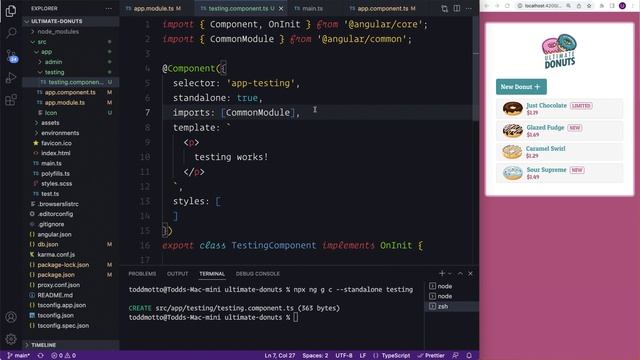Image resolution: width=640 pixels, height=360 pixels.
Task: Open editor more actions menu
Action: 469,9
